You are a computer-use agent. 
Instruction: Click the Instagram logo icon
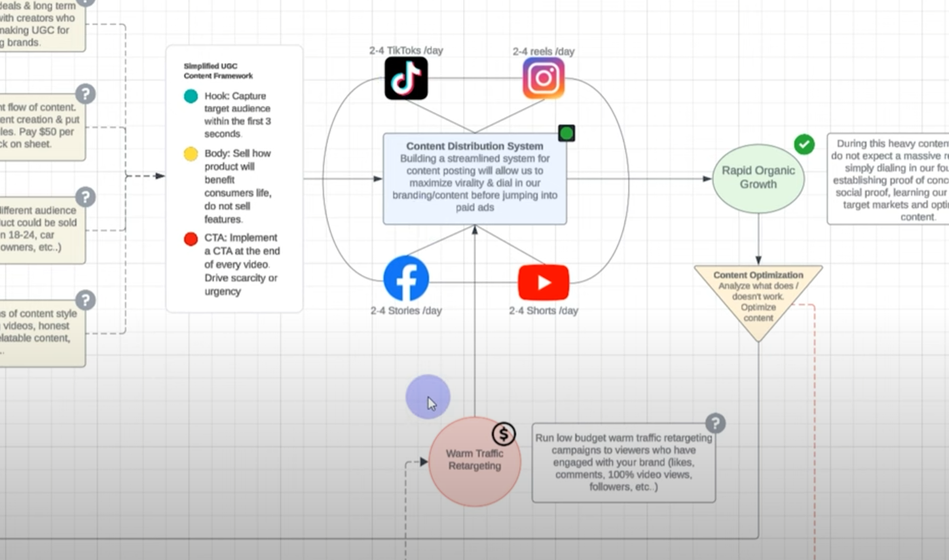click(543, 78)
